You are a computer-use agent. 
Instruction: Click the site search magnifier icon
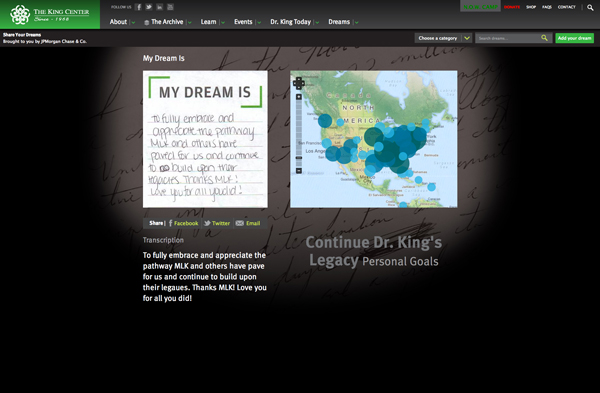click(x=590, y=7)
